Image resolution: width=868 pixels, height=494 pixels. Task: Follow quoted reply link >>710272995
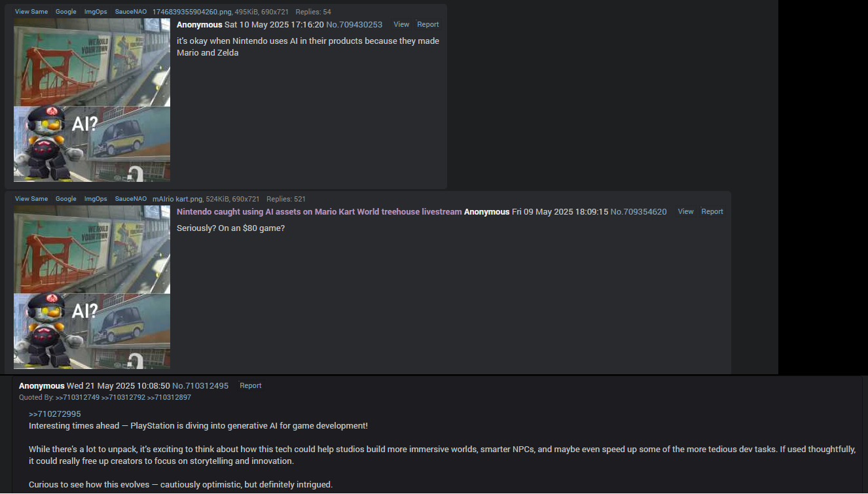[x=55, y=414]
